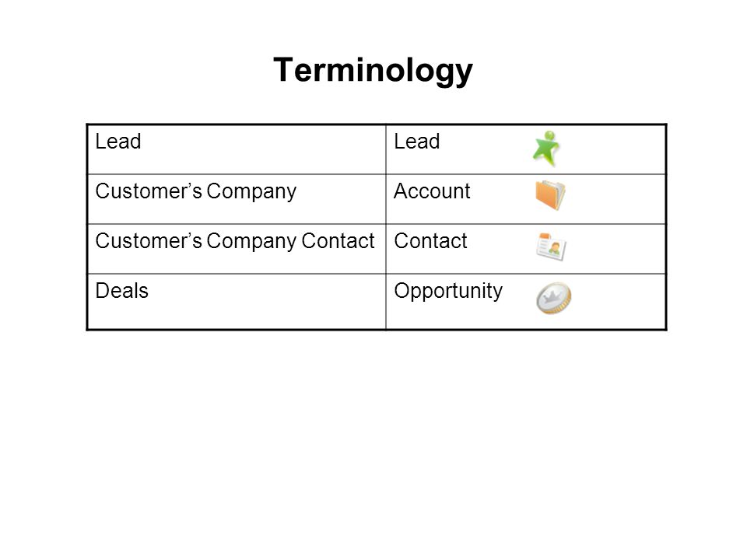747x560 pixels.
Task: Click the green Lead star-person icon
Action: point(546,149)
